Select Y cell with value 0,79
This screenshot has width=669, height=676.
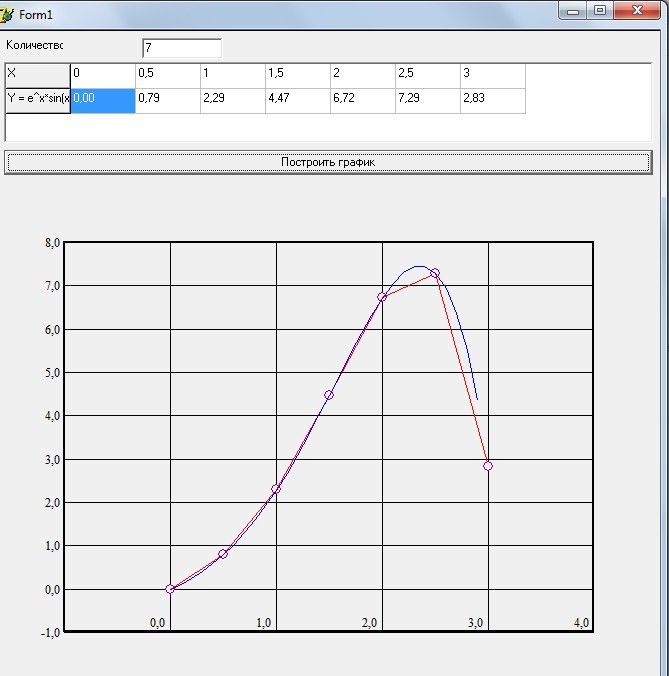(168, 101)
